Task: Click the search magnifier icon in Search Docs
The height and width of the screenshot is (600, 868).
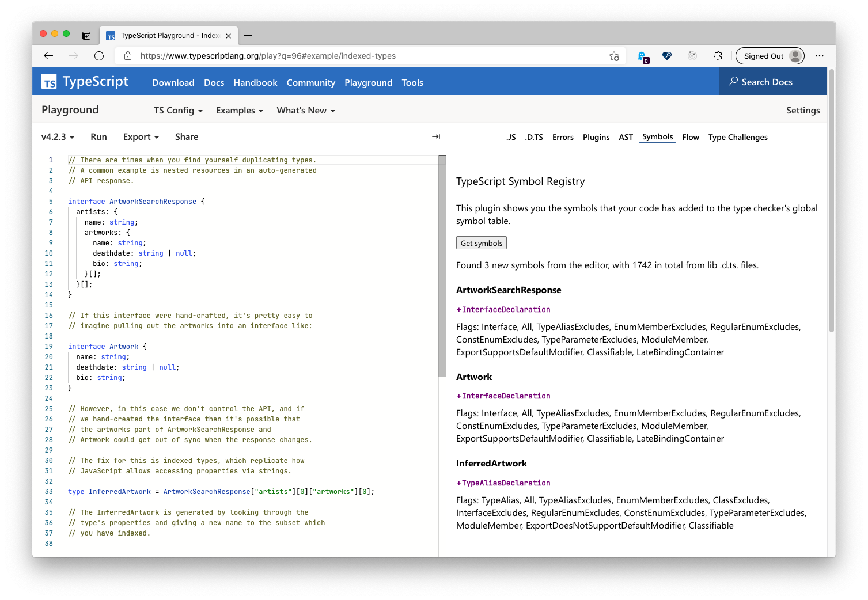Action: pyautogui.click(x=733, y=82)
